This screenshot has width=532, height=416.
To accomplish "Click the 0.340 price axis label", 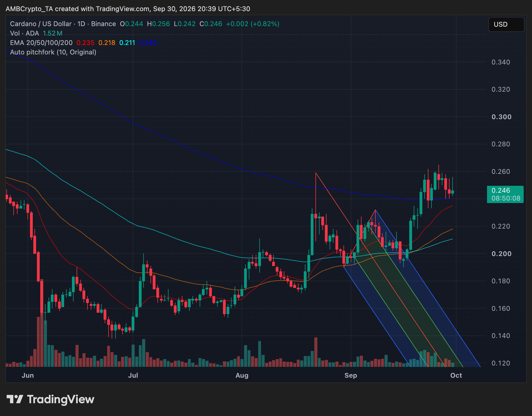I will pos(501,62).
